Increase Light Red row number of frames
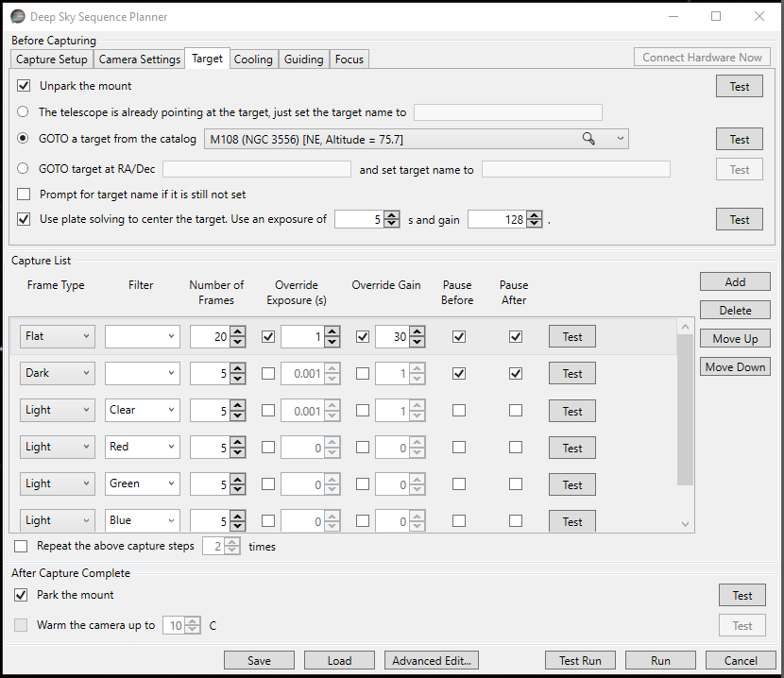Viewport: 784px width, 678px height. pos(238,443)
